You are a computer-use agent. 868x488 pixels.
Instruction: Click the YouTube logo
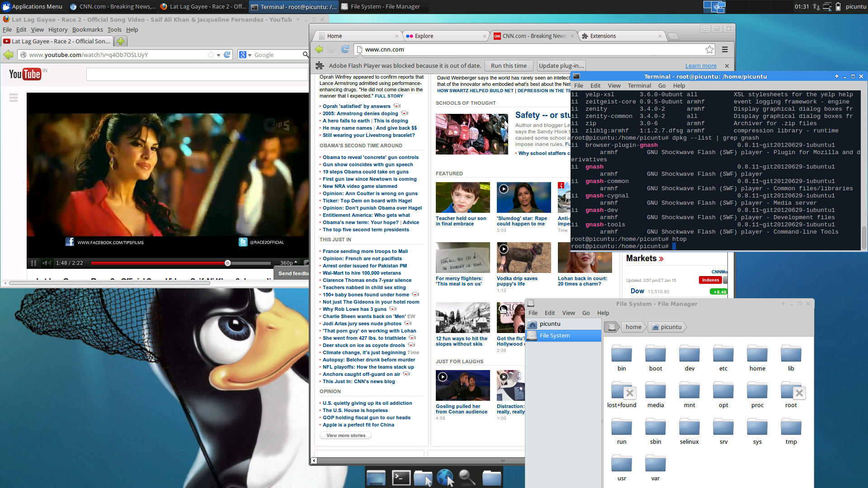coord(25,74)
